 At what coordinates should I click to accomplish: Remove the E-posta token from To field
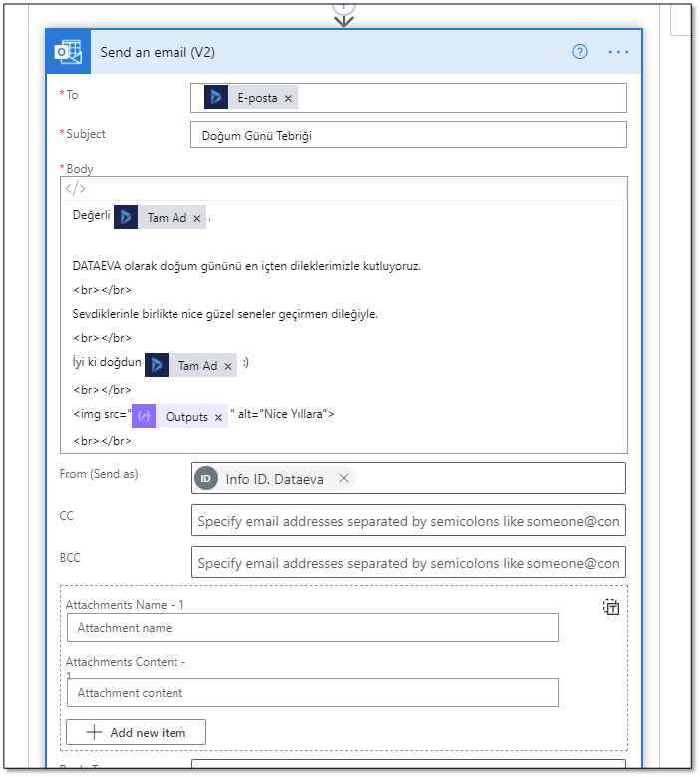[288, 98]
